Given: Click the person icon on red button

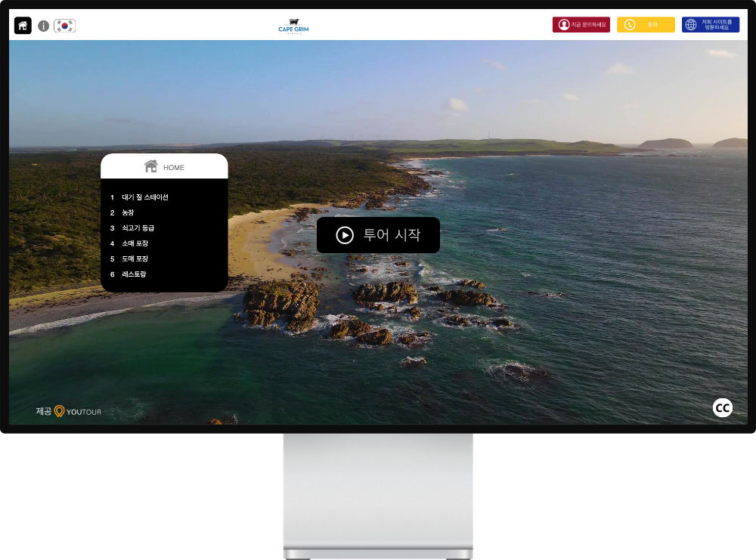Looking at the screenshot, I should tap(563, 25).
